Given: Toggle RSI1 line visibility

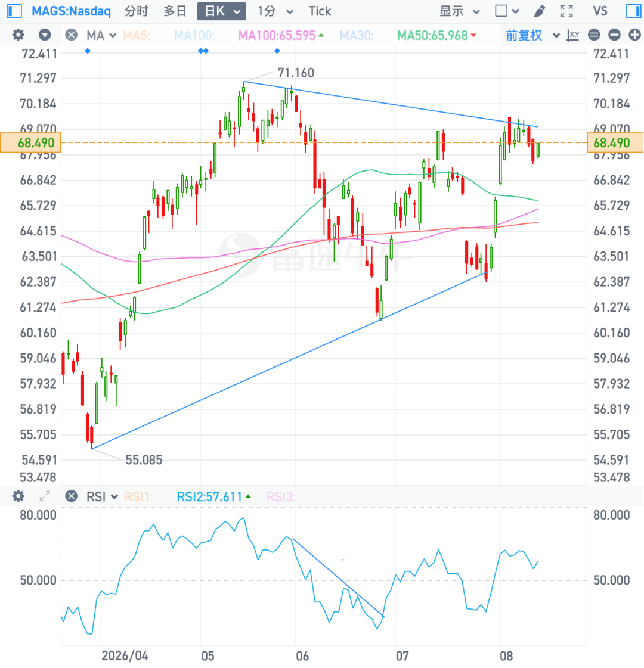Looking at the screenshot, I should pyautogui.click(x=138, y=497).
